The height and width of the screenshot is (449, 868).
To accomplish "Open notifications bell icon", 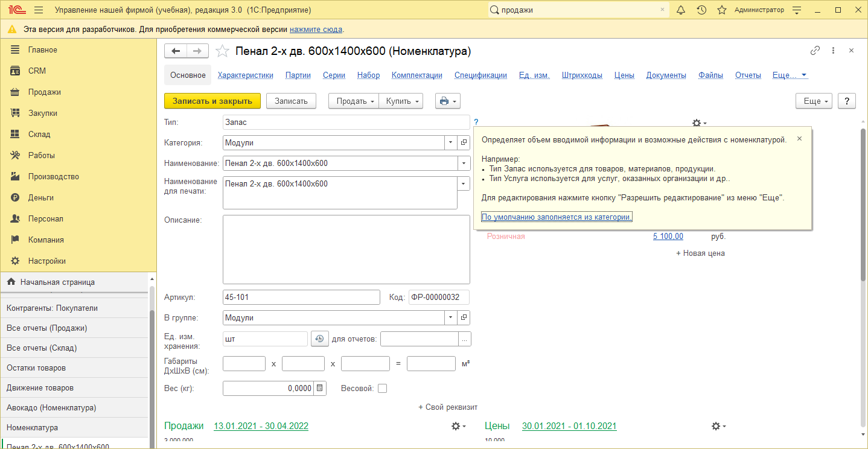I will pos(681,10).
